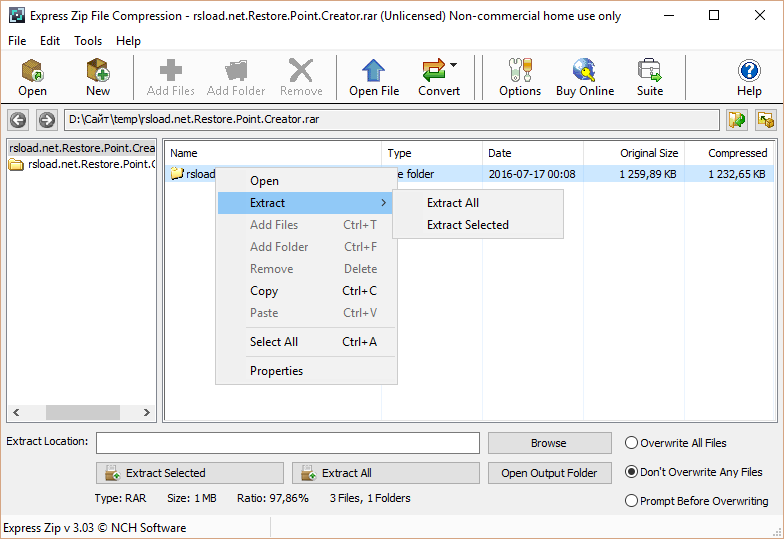Click the 2016-07-17 00:08 date cell

(x=532, y=174)
